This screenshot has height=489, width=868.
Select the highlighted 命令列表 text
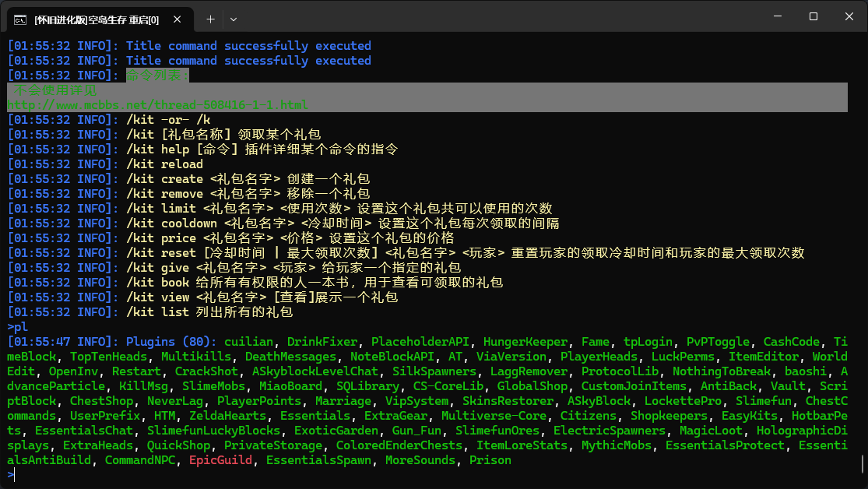click(x=156, y=75)
